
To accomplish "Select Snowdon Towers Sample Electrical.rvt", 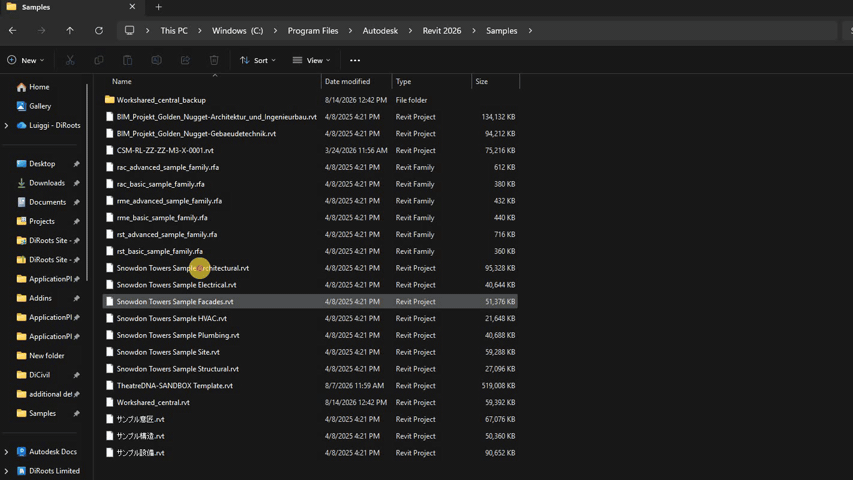I will coord(310,285).
